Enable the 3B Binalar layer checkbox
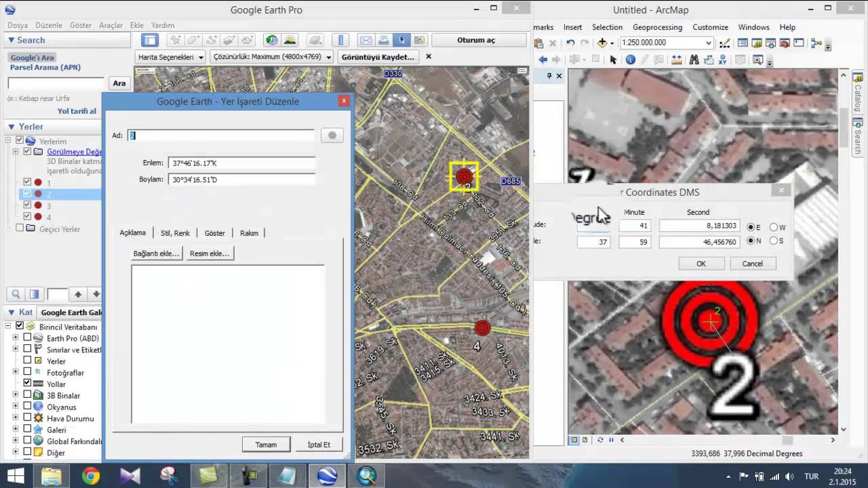 click(x=27, y=395)
